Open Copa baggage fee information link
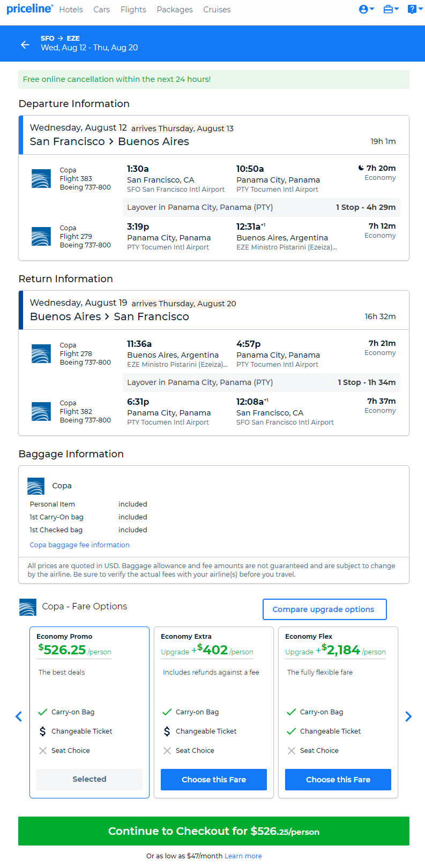The width and height of the screenshot is (425, 868). [x=80, y=545]
